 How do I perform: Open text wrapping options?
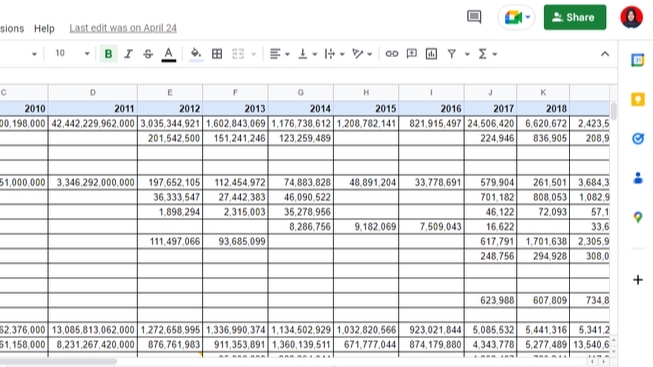tap(334, 54)
